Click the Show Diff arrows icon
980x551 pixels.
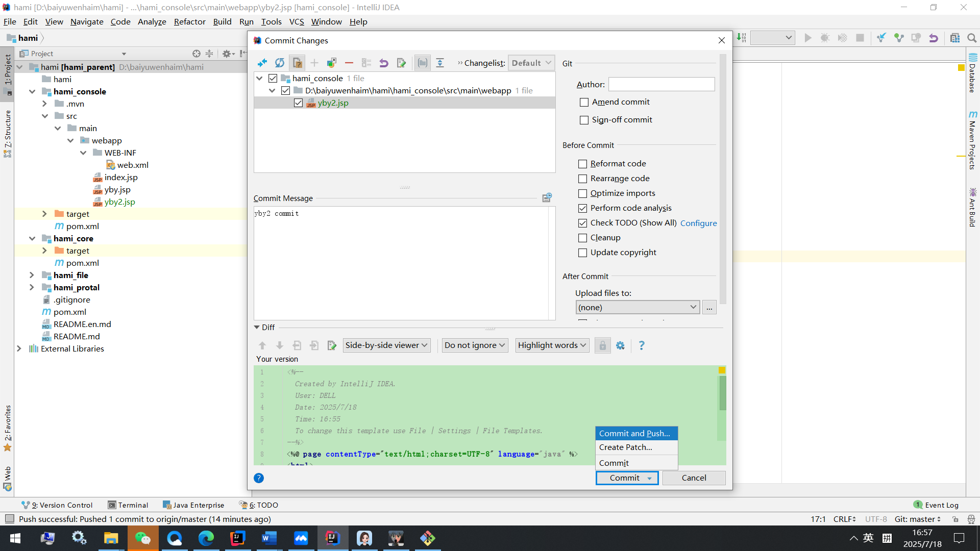(262, 63)
